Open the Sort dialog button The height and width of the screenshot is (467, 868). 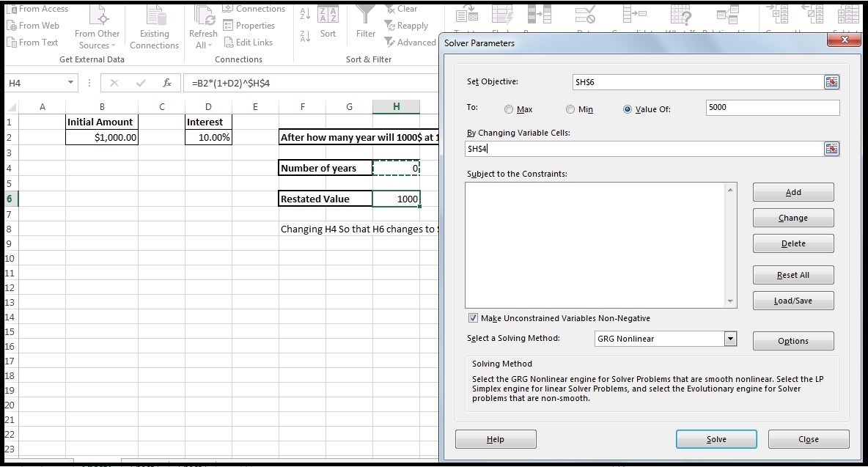[328, 22]
